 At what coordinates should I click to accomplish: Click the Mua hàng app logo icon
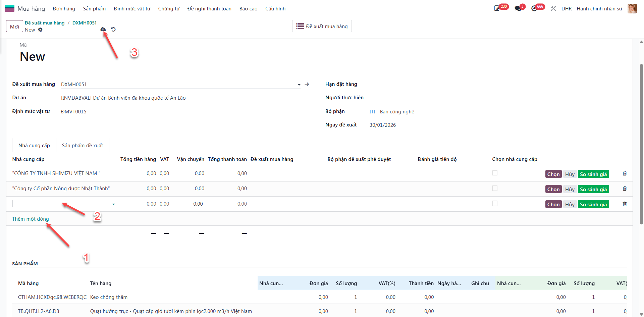[x=9, y=9]
